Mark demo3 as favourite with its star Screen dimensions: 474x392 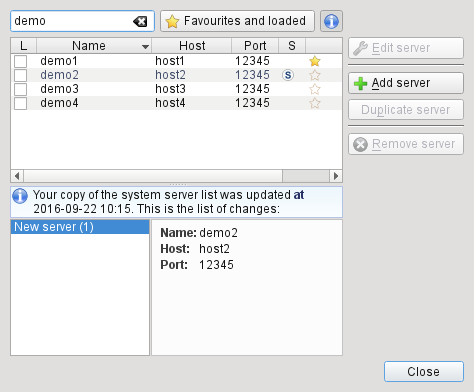tap(315, 89)
